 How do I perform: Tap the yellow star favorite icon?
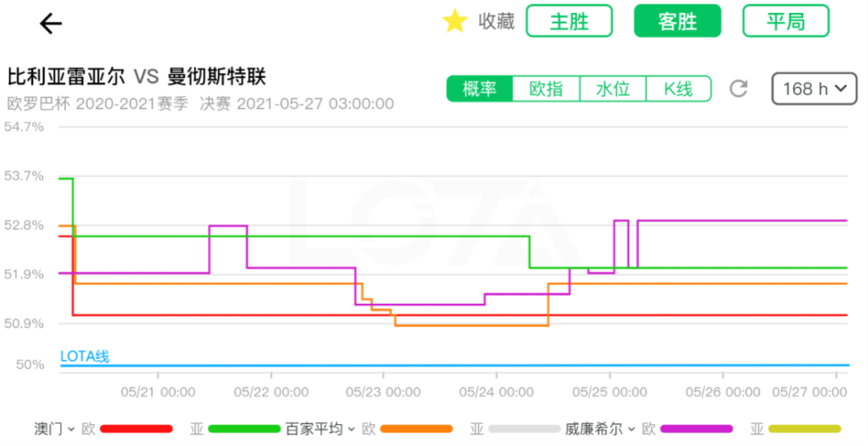click(x=455, y=21)
